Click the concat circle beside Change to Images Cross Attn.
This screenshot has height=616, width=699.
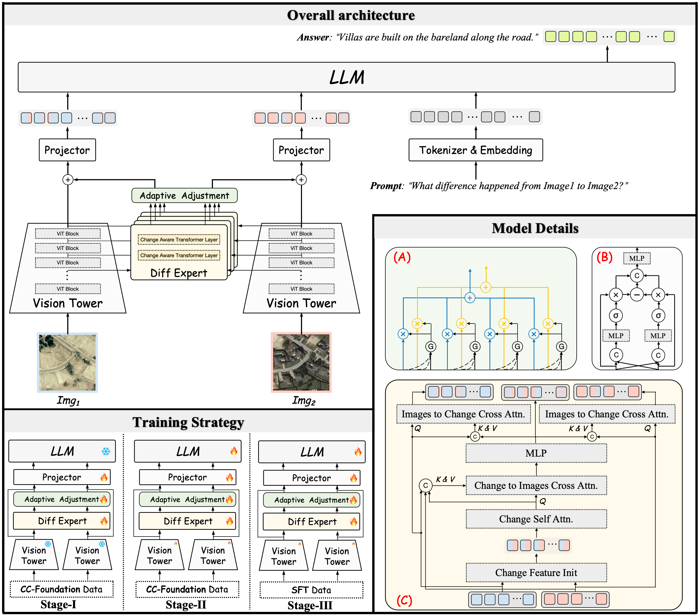(425, 485)
